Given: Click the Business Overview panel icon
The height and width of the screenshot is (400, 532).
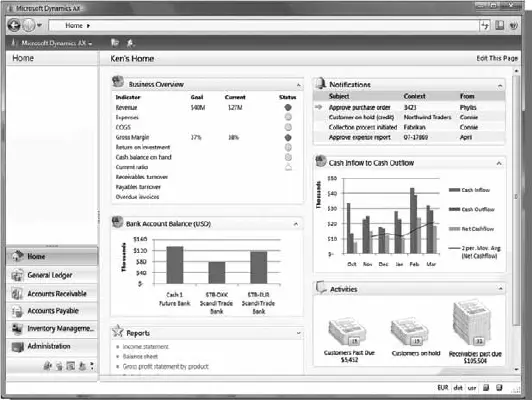Looking at the screenshot, I should (118, 81).
